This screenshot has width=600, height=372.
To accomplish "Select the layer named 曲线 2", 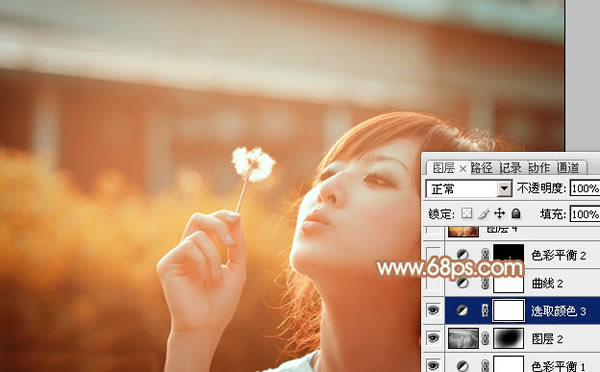I will [547, 283].
